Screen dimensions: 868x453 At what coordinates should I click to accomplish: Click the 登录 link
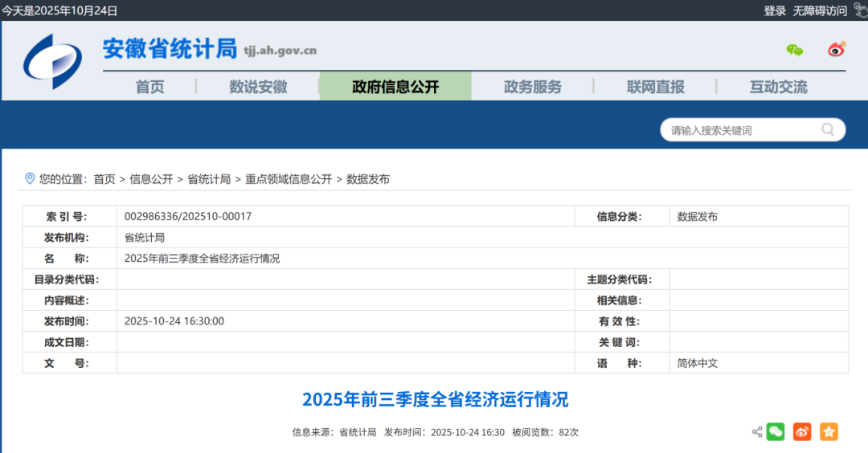(x=775, y=10)
